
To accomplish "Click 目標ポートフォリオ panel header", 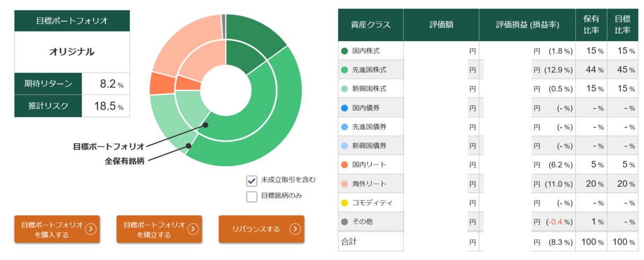I will 72,21.
